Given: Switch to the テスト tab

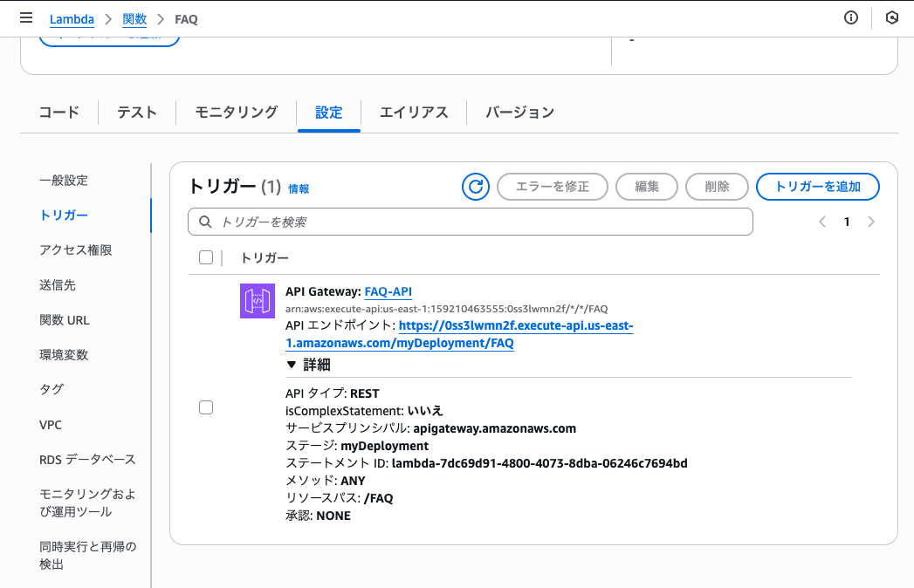Looking at the screenshot, I should (x=136, y=112).
